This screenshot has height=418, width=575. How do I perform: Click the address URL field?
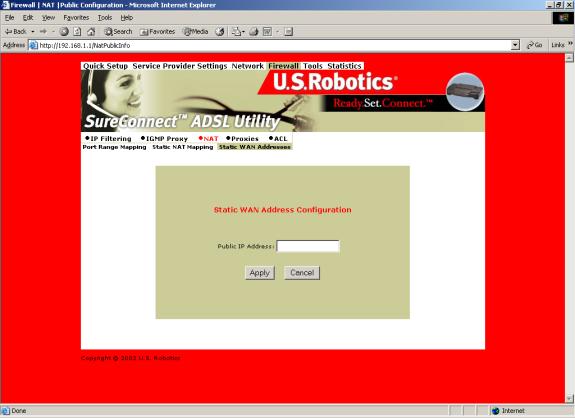click(x=273, y=45)
